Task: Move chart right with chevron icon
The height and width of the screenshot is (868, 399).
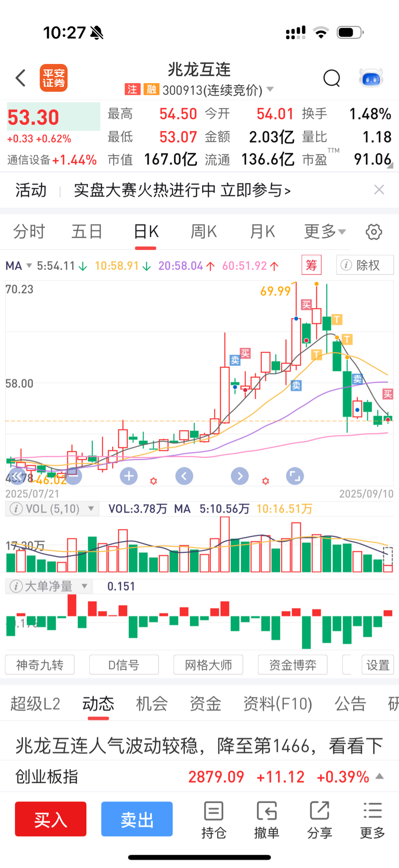Action: [240, 476]
